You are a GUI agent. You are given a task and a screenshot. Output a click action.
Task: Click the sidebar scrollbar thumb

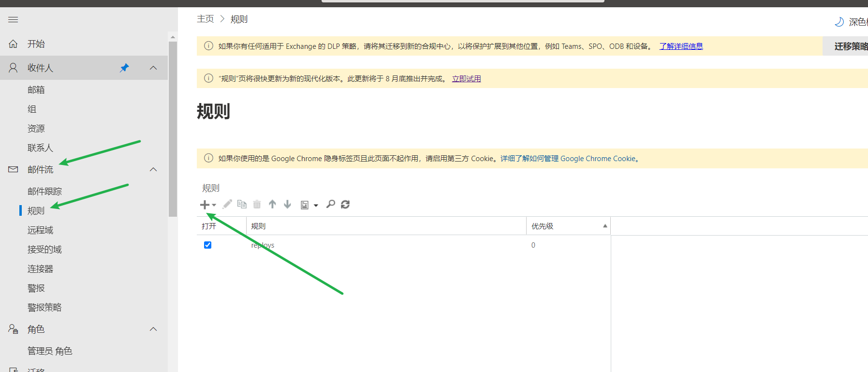tap(173, 129)
